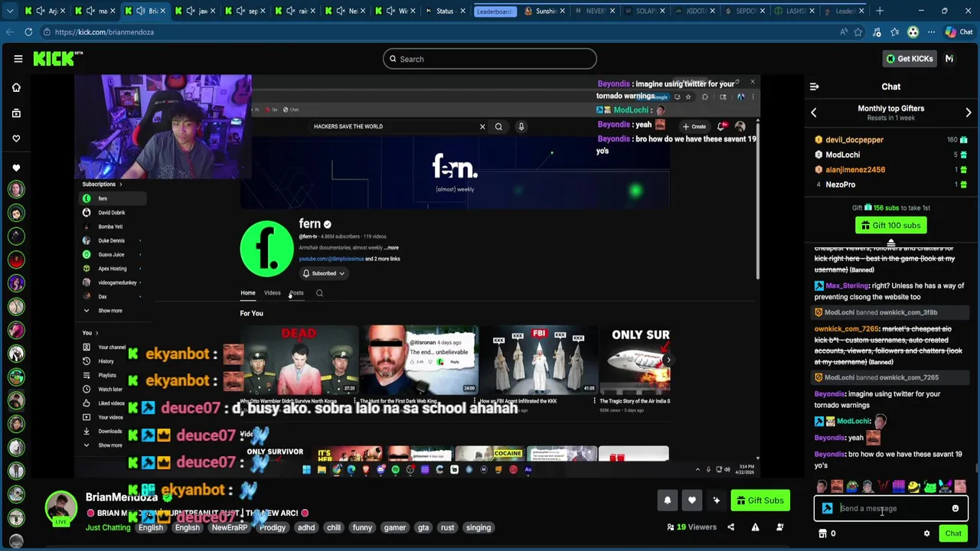Open browser settings ellipsis menu

(x=931, y=32)
